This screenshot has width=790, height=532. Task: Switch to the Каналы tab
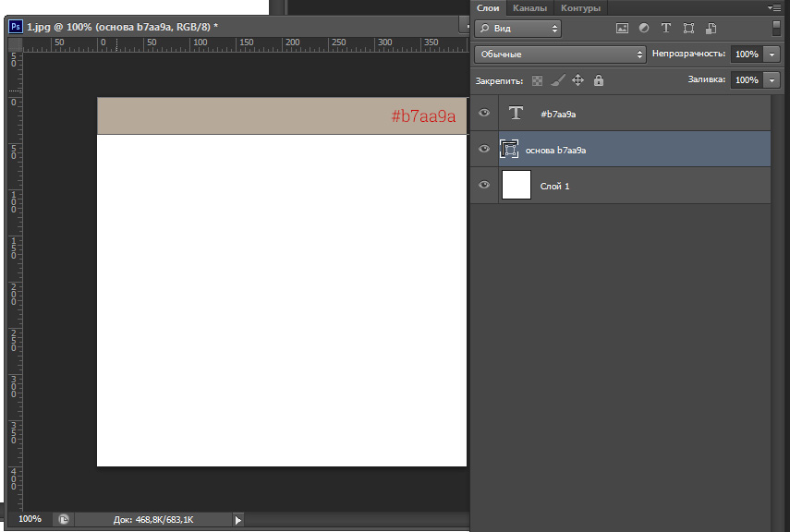(529, 8)
